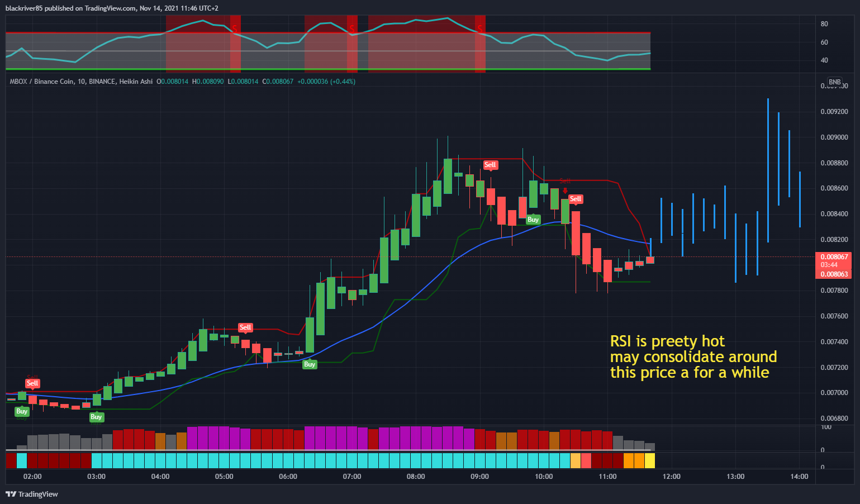860x504 pixels.
Task: Click the red price label 0.008063
Action: 834,274
